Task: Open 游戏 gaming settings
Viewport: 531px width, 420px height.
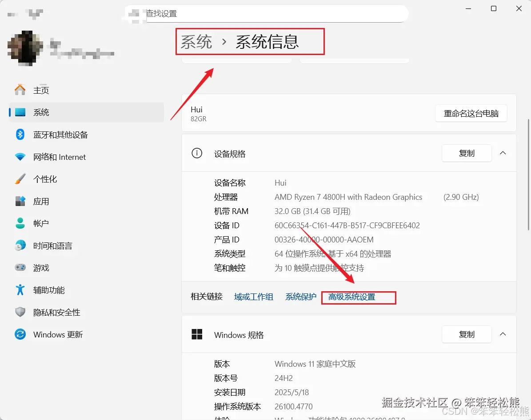Action: tap(40, 268)
